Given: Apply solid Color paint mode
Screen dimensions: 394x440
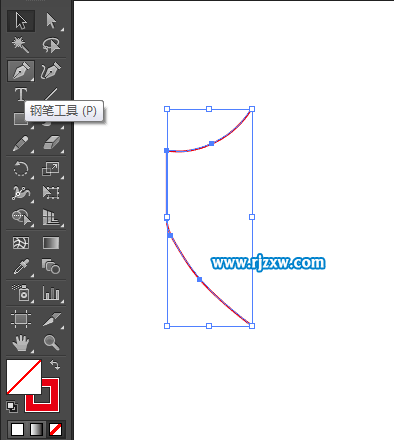Looking at the screenshot, I should 17,429.
